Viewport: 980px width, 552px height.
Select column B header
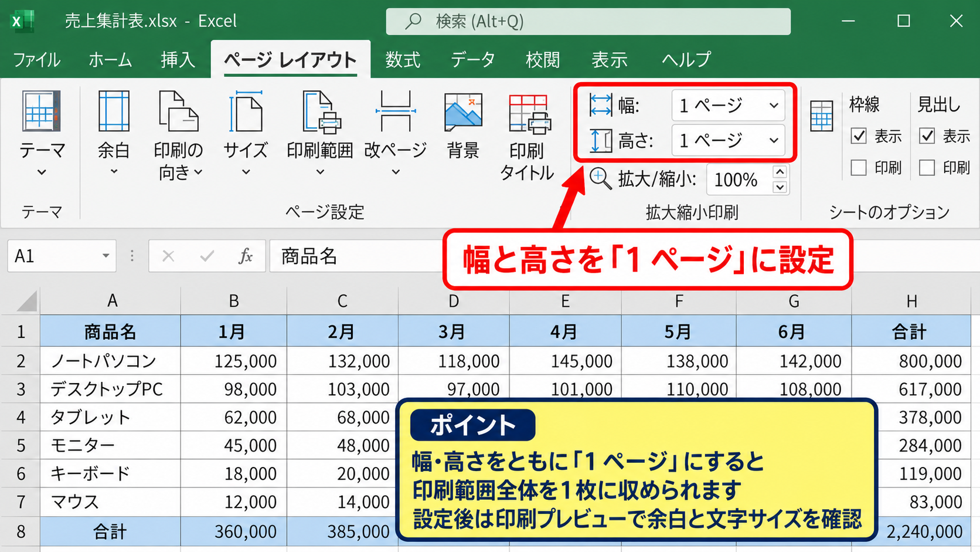tap(233, 301)
